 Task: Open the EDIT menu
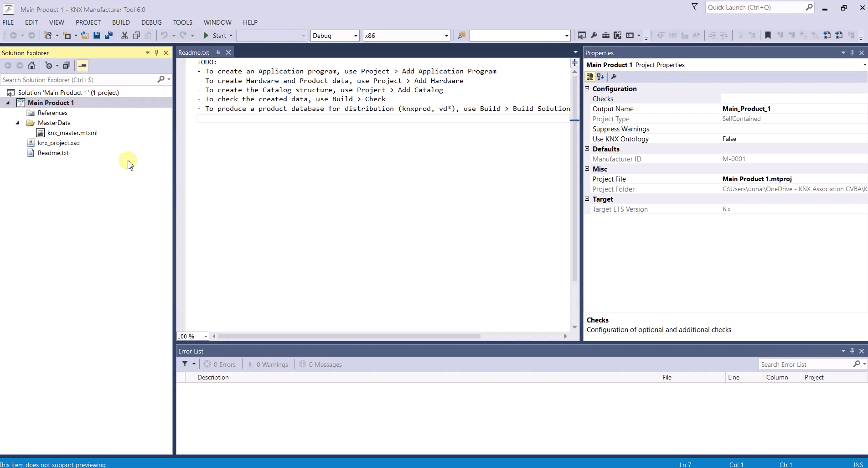[31, 22]
